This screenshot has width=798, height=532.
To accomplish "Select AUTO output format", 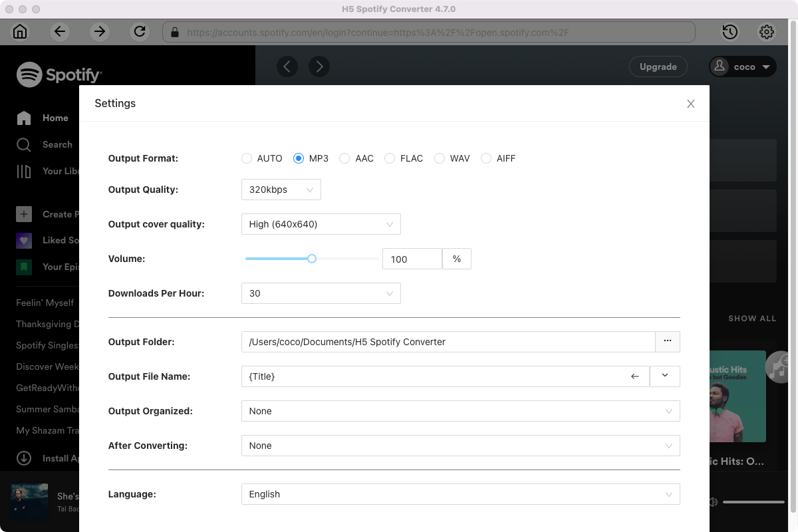I will point(247,158).
